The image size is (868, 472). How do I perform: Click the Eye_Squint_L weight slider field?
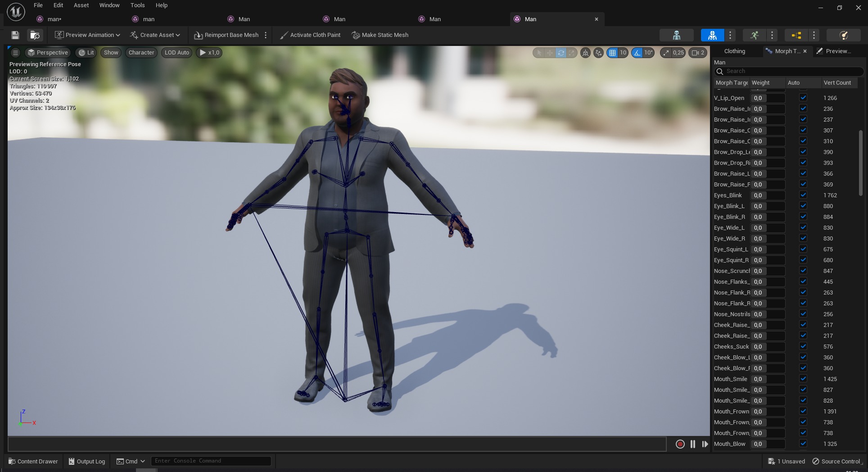[x=768, y=250]
